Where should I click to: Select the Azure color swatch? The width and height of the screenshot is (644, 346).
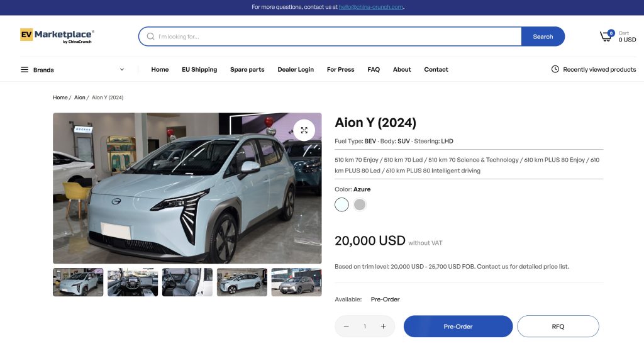click(341, 204)
